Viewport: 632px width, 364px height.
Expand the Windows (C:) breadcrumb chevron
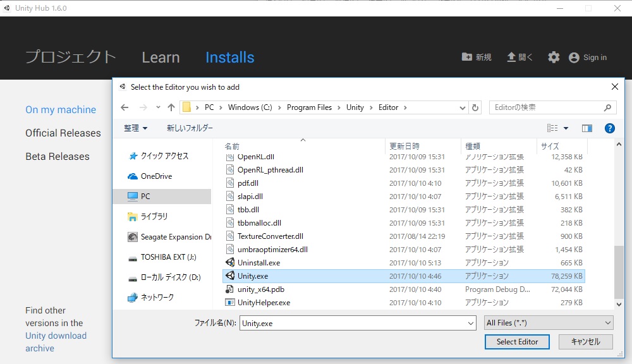(279, 107)
